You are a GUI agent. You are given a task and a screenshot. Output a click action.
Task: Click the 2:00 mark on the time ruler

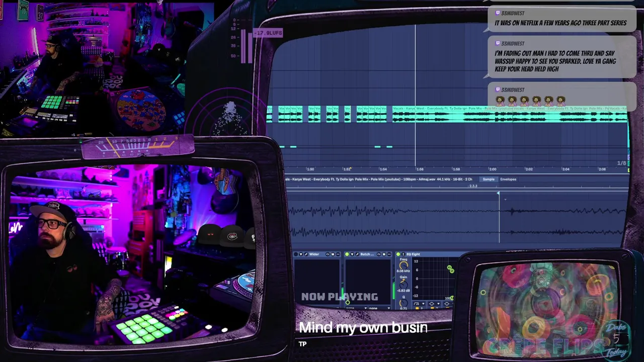492,169
